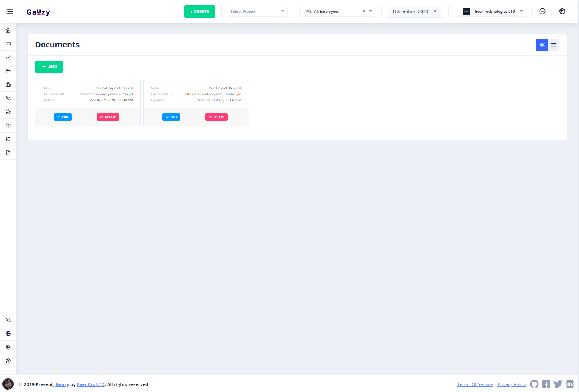Open the flag goals sidebar icon
The image size is (579, 392).
pyautogui.click(x=8, y=139)
